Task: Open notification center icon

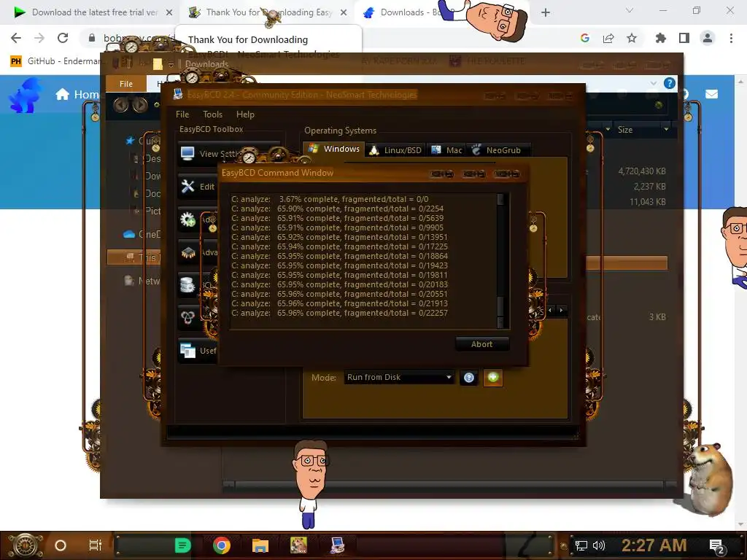Action: click(717, 546)
